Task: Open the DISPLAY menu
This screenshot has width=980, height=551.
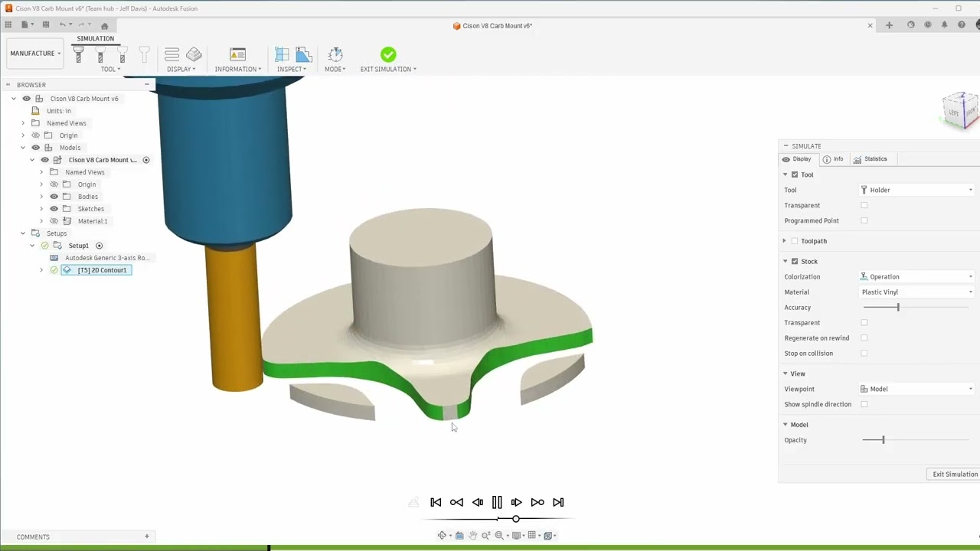Action: [181, 69]
